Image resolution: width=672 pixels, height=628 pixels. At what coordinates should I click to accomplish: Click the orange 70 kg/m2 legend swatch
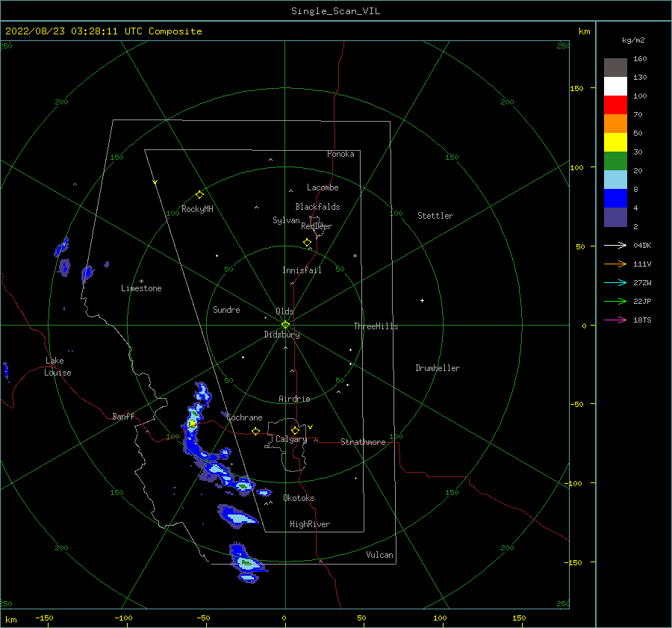tap(615, 124)
